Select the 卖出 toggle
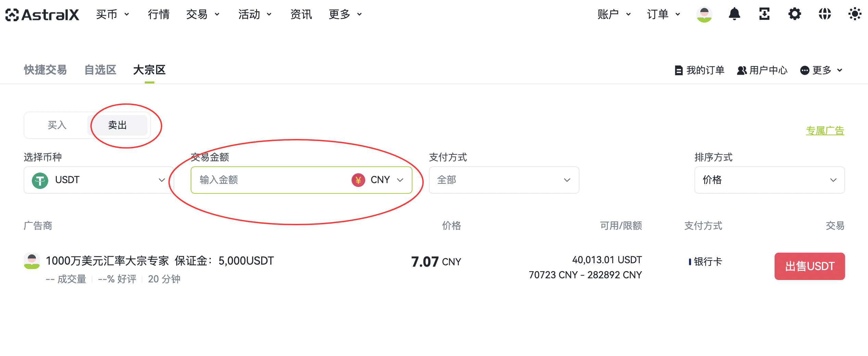Image resolution: width=868 pixels, height=356 pixels. click(x=117, y=125)
